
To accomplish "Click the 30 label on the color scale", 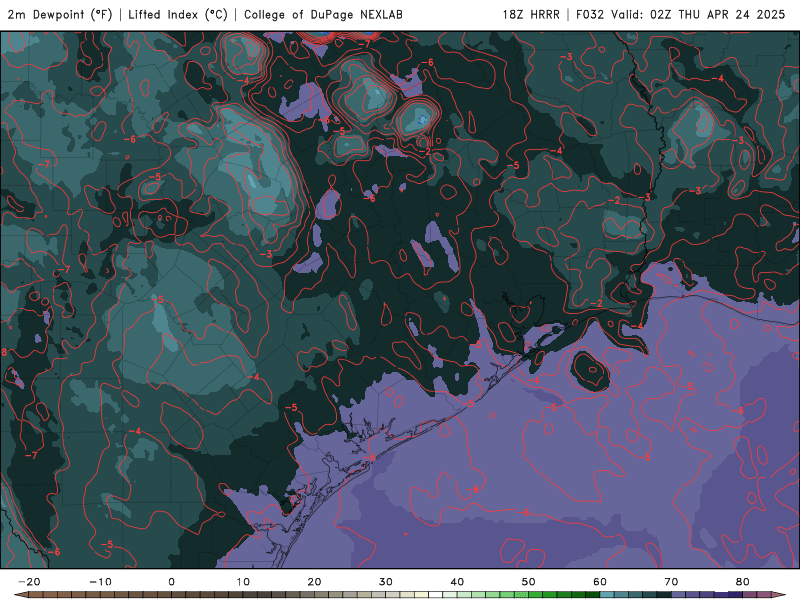I will coord(386,582).
